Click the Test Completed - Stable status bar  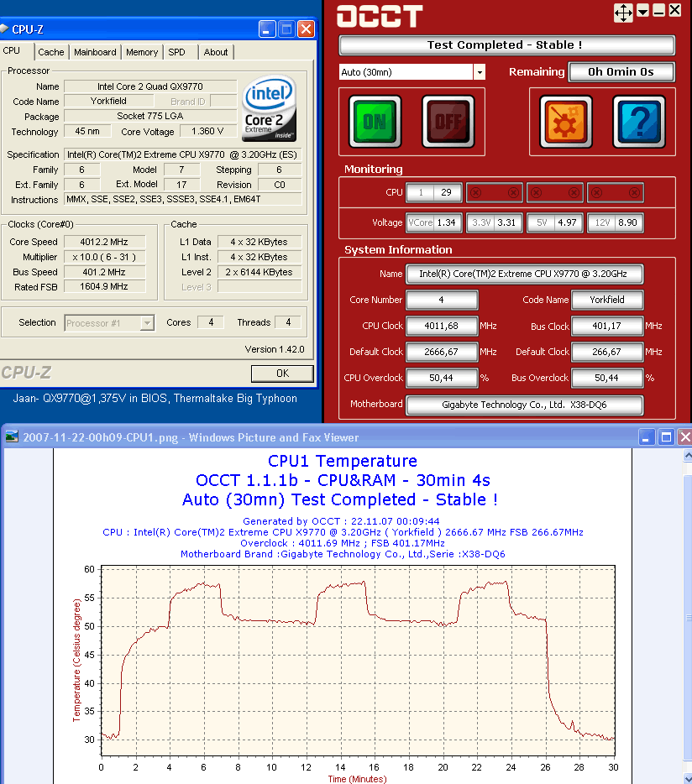click(506, 45)
